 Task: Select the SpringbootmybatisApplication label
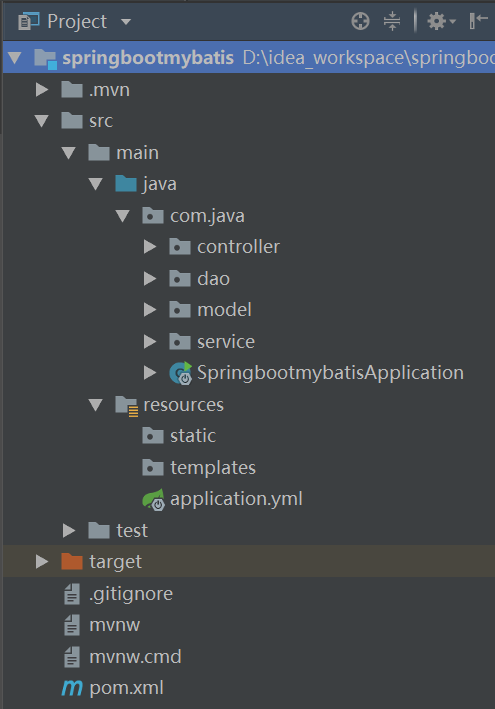(x=330, y=373)
